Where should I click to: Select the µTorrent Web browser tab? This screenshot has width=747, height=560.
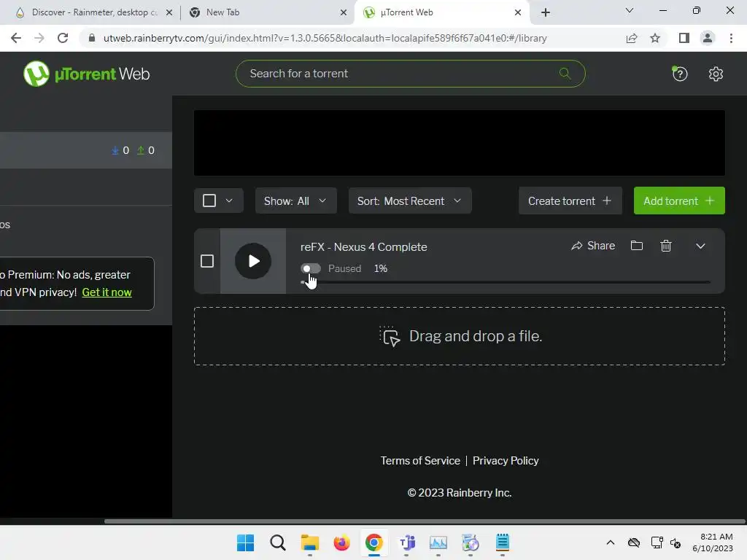441,12
